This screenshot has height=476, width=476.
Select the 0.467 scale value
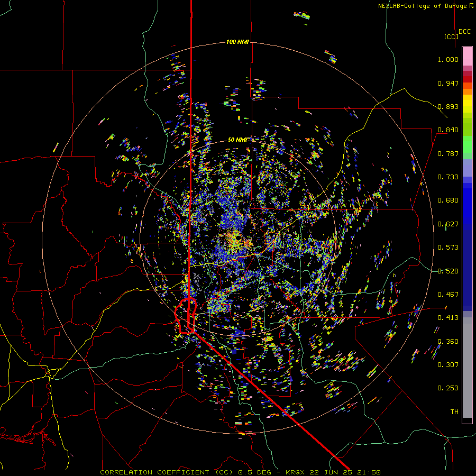pyautogui.click(x=448, y=295)
